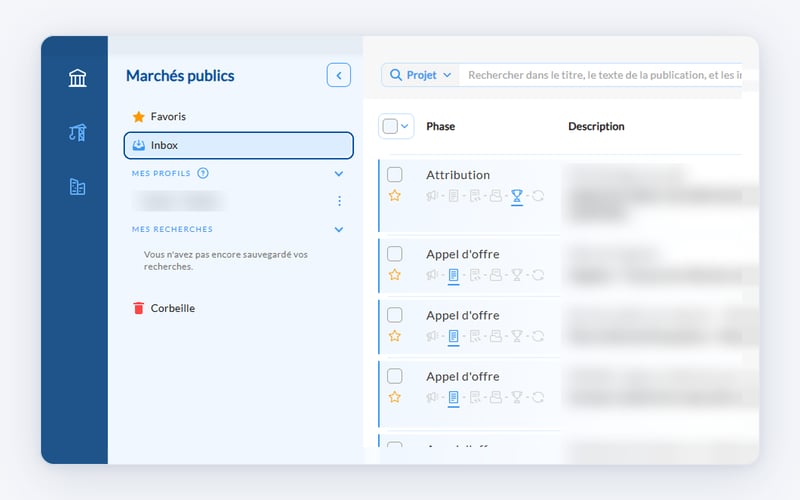Click the highlighted document icon in second Appel d'offre
800x500 pixels.
point(453,336)
